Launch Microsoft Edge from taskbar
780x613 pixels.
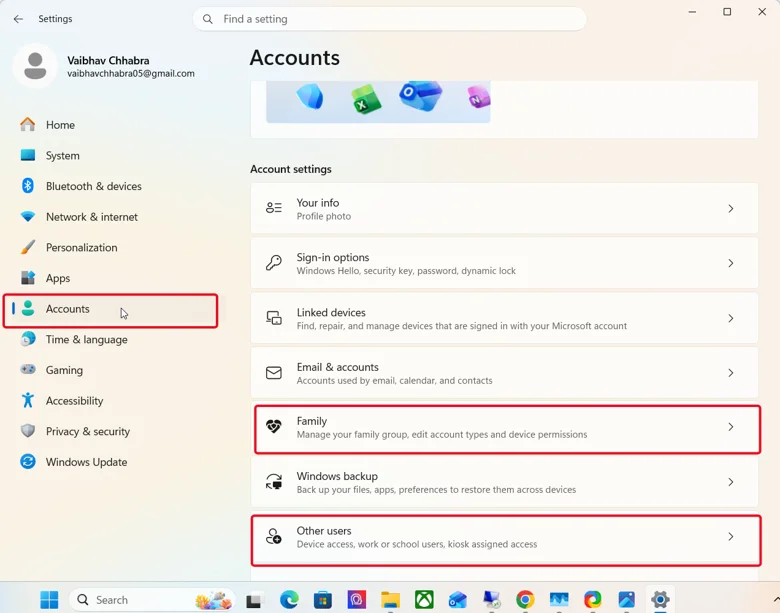[289, 600]
